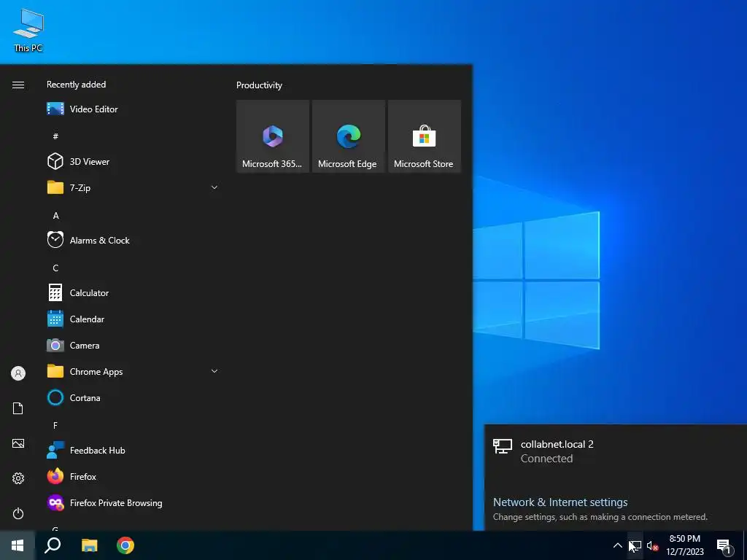Open Network & Internet settings link
Screen dimensions: 747x560
(560, 502)
